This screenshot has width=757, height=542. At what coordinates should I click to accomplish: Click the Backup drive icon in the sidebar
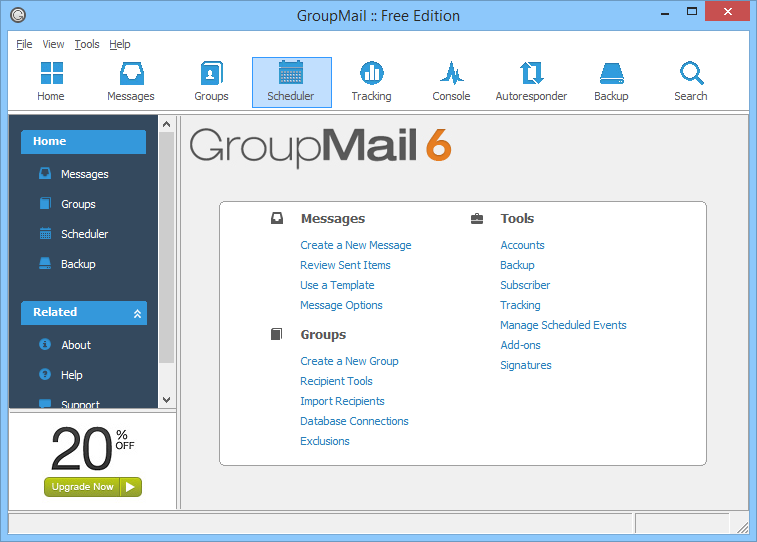tap(45, 264)
